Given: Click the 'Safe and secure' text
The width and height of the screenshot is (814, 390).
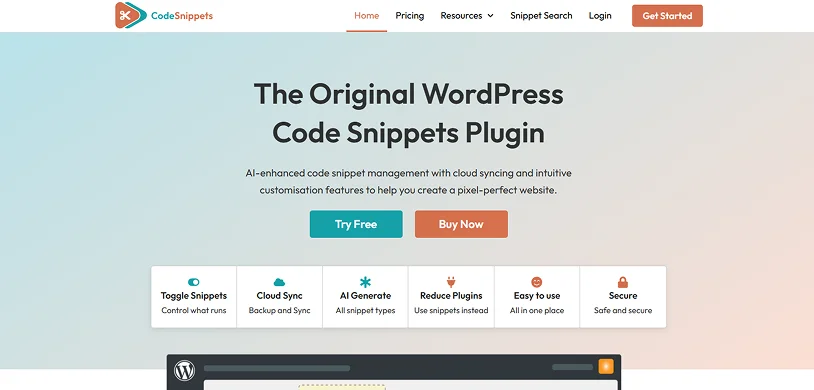Looking at the screenshot, I should (x=623, y=311).
